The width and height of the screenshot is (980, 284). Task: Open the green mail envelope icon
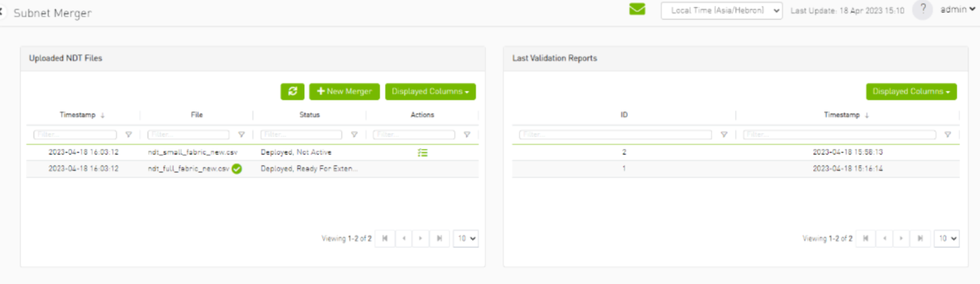[637, 10]
